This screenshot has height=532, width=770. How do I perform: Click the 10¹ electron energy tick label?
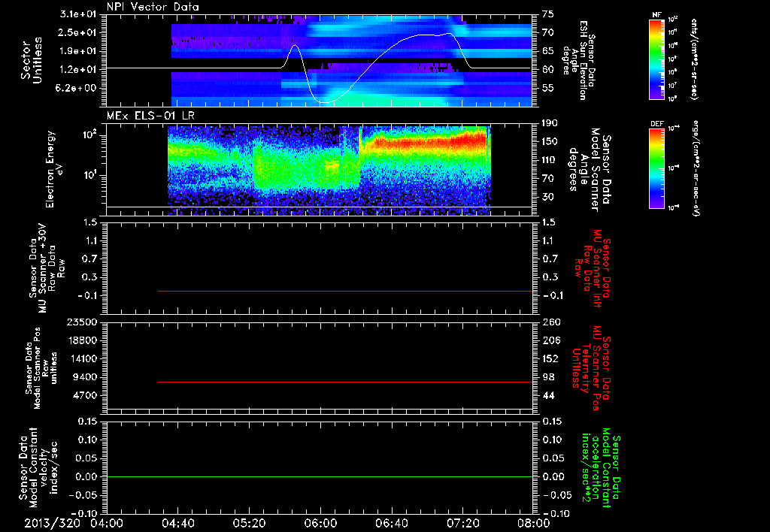pos(90,174)
